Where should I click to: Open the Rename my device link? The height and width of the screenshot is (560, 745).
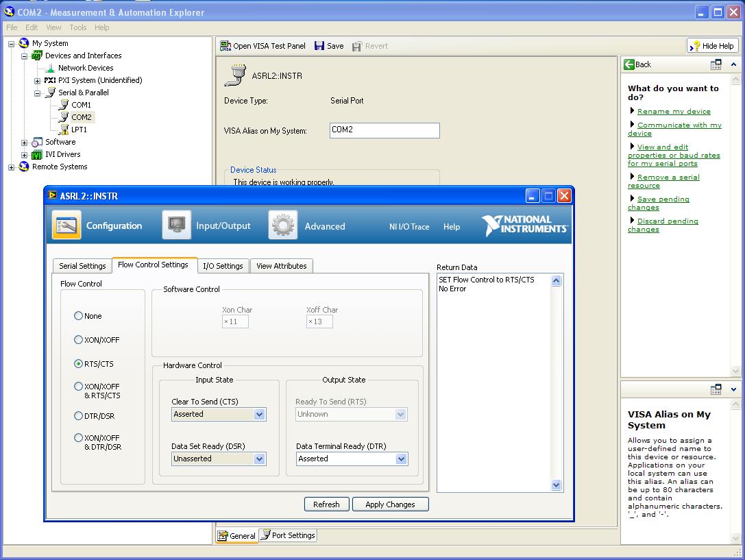[x=674, y=111]
